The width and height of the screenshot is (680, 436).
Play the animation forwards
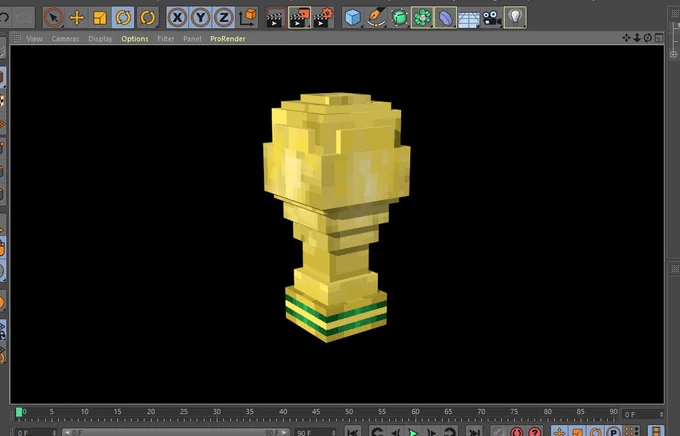click(413, 432)
